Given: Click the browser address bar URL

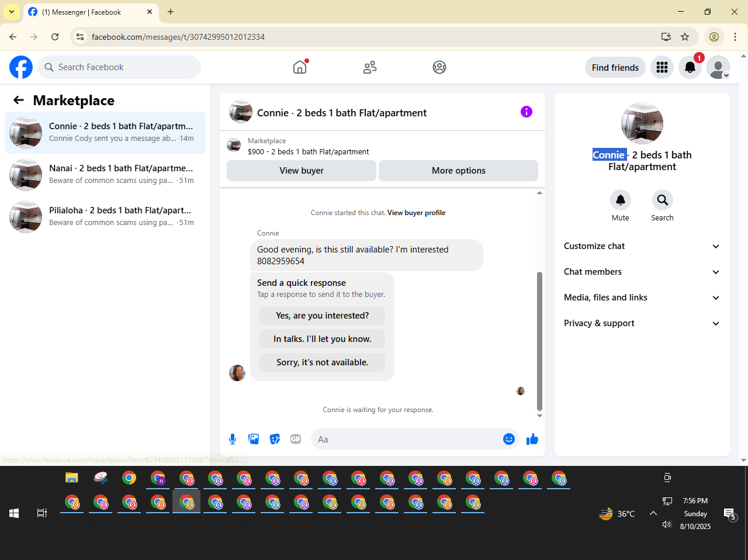Looking at the screenshot, I should 178,37.
